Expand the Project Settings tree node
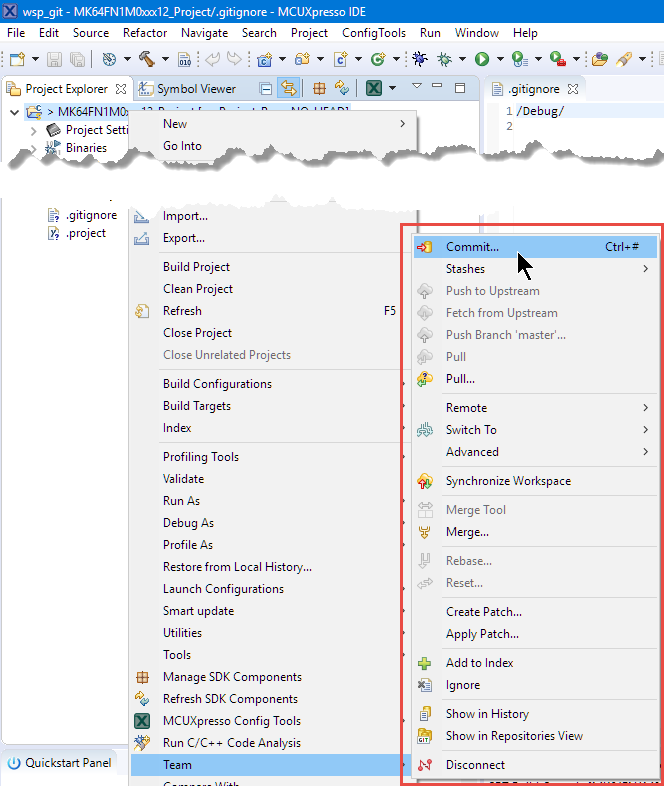The width and height of the screenshot is (664, 786). pyautogui.click(x=34, y=130)
